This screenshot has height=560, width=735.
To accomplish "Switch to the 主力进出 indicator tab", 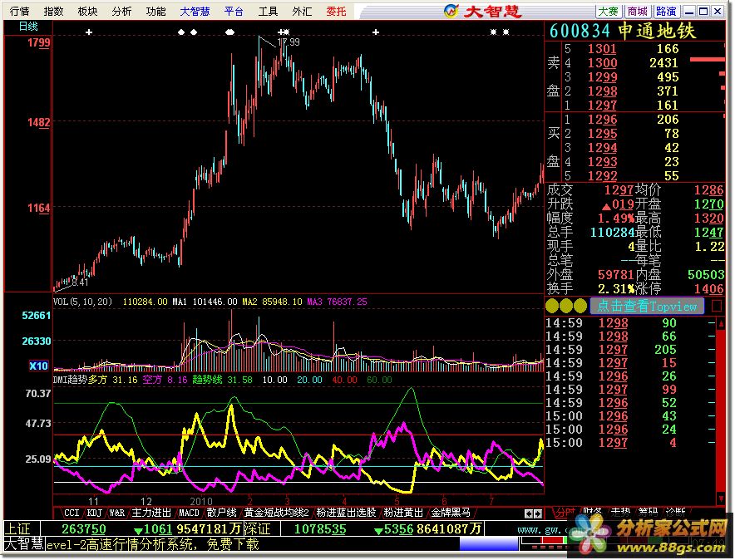I will (x=151, y=513).
